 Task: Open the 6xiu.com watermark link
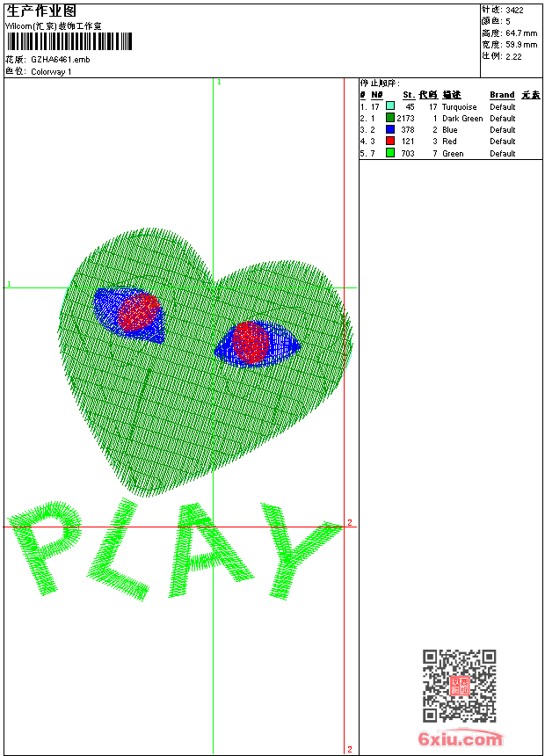[x=461, y=739]
